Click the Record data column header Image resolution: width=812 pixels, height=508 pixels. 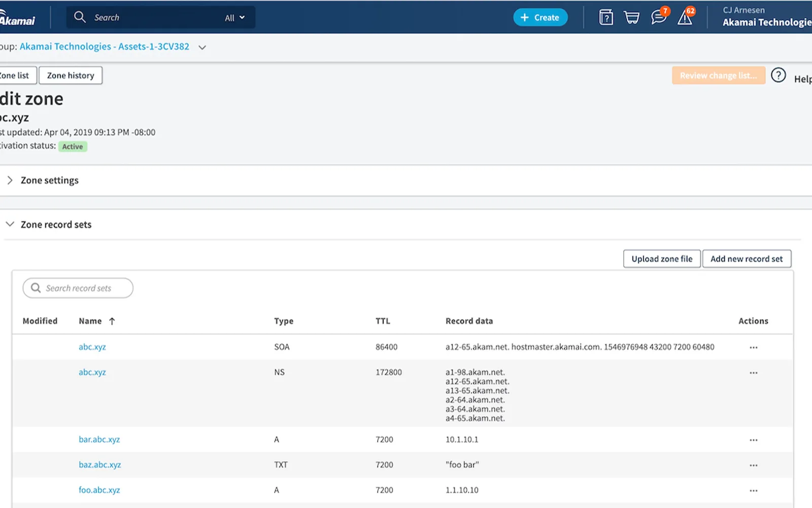pyautogui.click(x=469, y=321)
